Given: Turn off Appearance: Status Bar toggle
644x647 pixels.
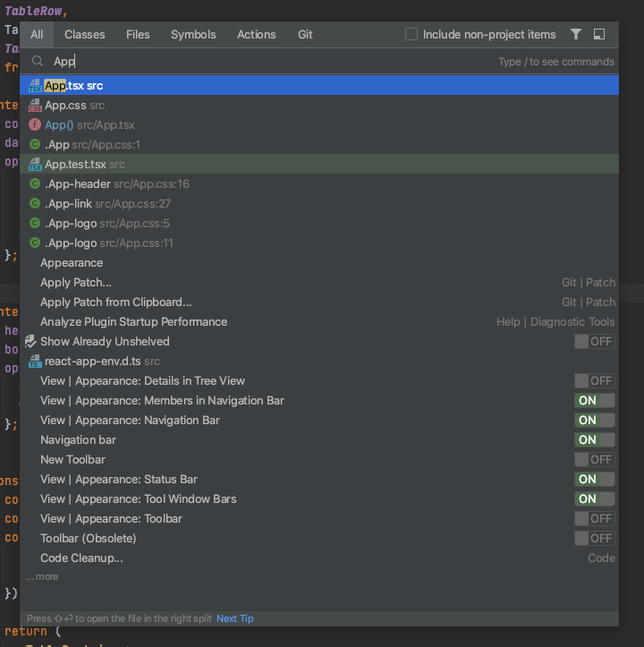Looking at the screenshot, I should 594,480.
